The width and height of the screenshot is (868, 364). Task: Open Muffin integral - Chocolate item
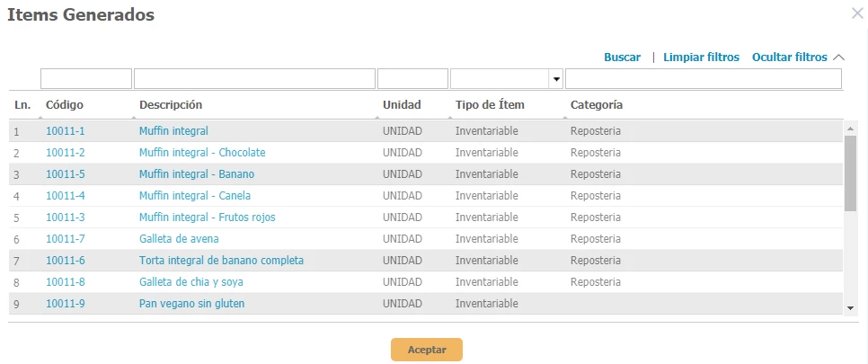point(202,153)
